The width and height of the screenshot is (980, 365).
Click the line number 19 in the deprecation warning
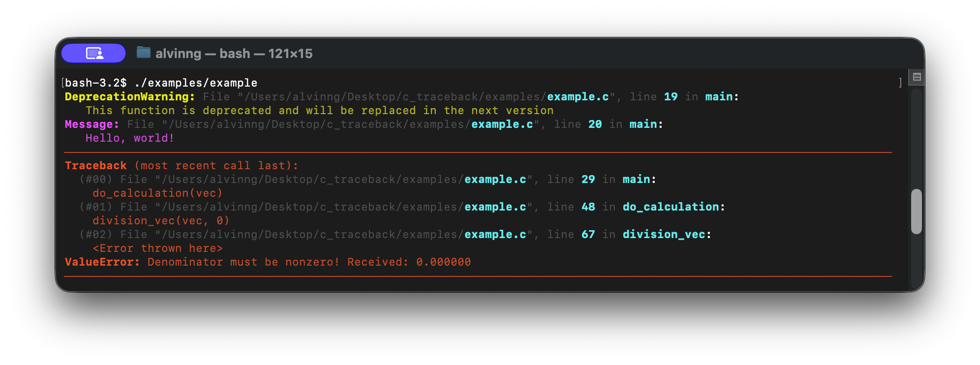[x=671, y=96]
